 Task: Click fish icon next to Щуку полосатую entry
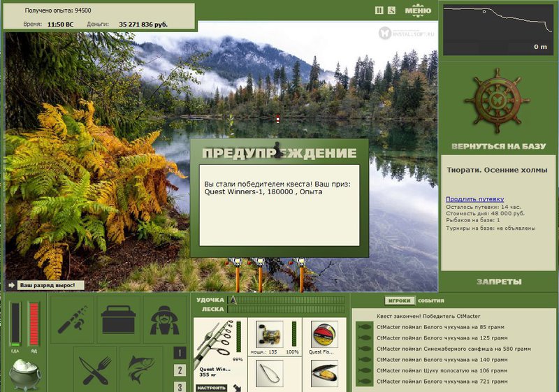pyautogui.click(x=364, y=370)
